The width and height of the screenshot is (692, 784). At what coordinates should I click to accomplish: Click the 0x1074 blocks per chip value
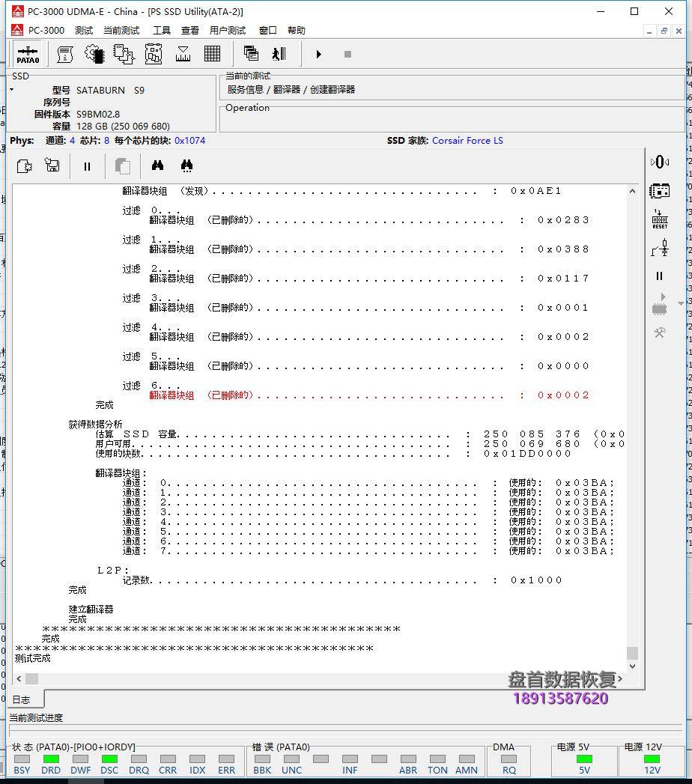[x=189, y=141]
